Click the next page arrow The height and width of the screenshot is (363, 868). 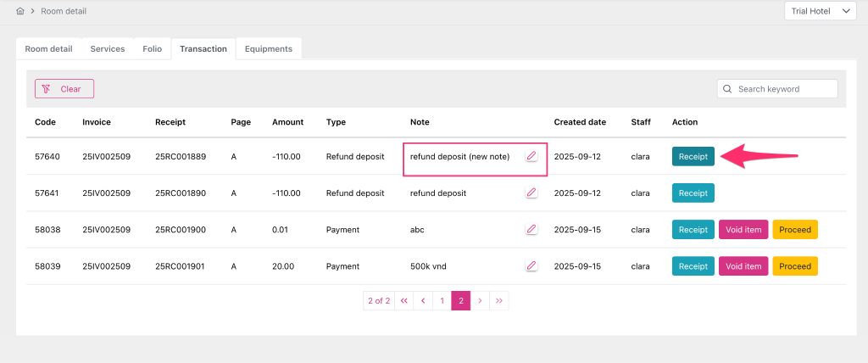click(480, 300)
